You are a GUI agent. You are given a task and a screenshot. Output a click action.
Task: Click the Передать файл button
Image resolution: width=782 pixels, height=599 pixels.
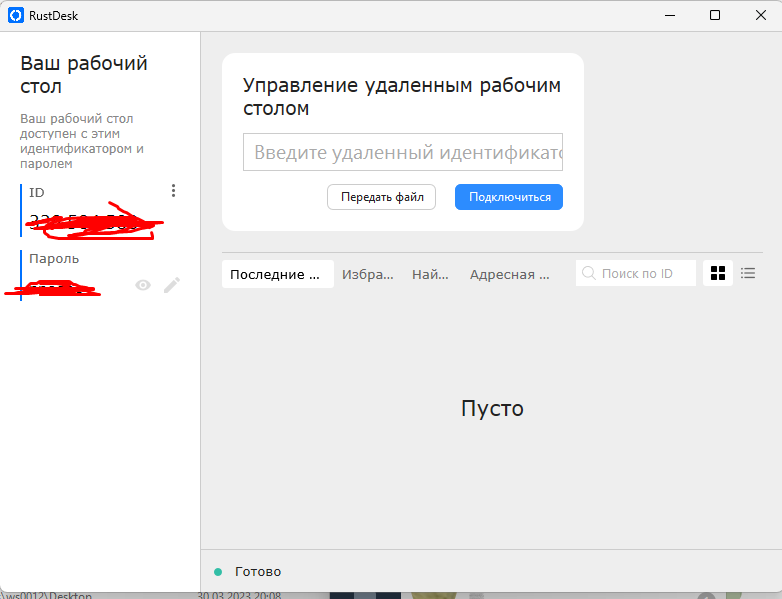(x=382, y=197)
